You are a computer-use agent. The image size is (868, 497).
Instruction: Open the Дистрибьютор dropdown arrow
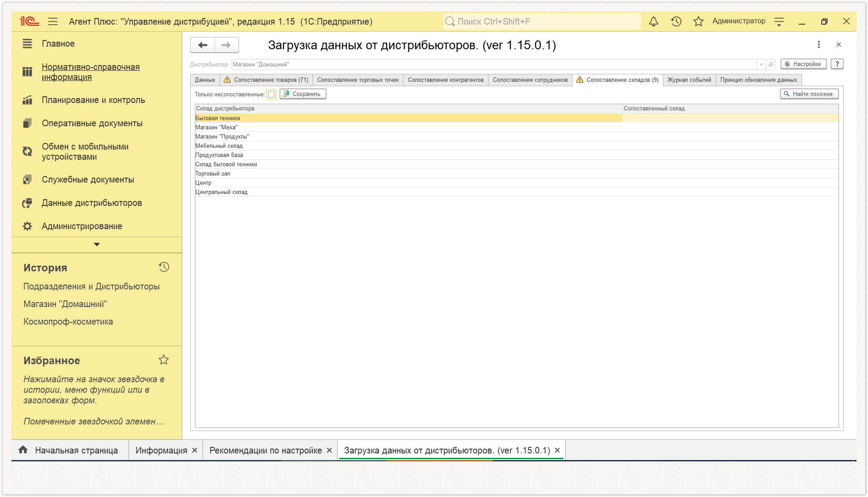tap(761, 64)
